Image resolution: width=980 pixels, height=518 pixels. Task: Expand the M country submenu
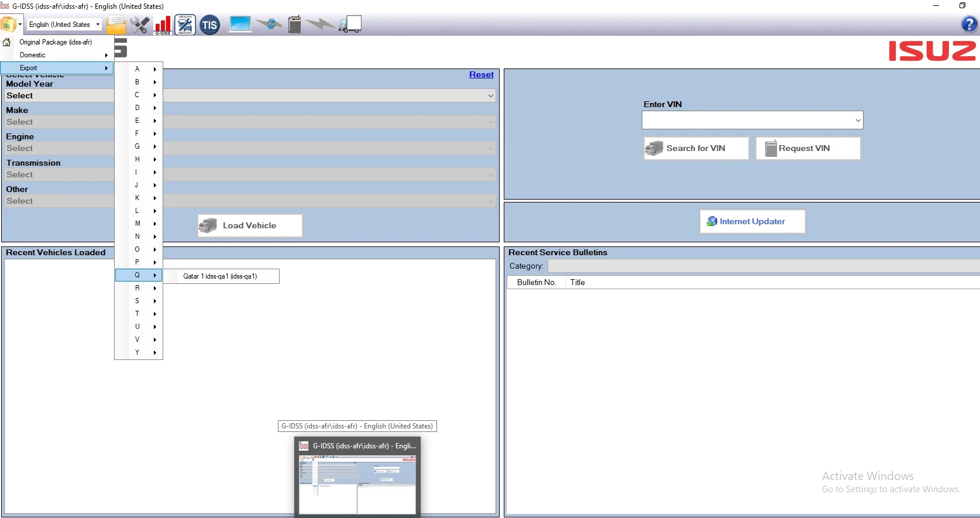click(x=139, y=224)
